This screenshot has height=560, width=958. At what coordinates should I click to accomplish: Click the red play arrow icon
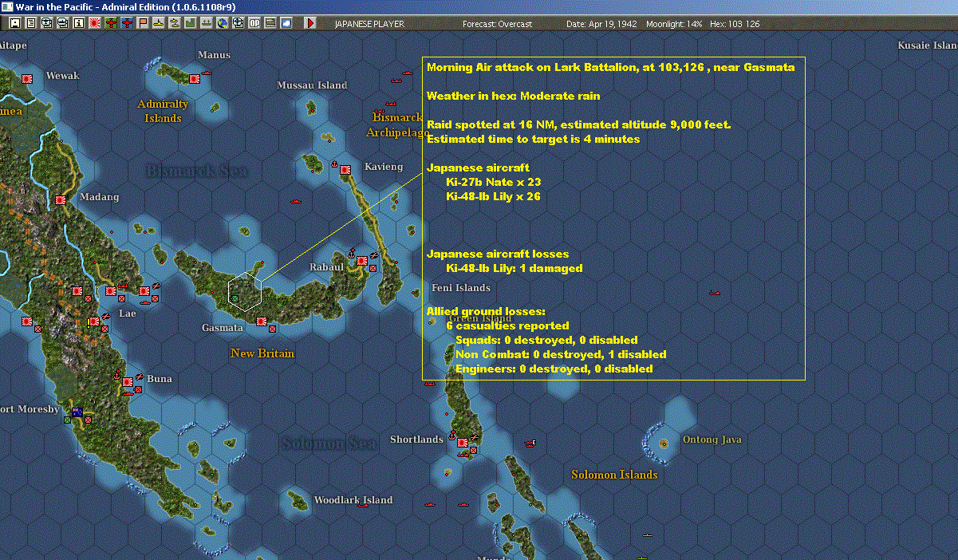[310, 23]
